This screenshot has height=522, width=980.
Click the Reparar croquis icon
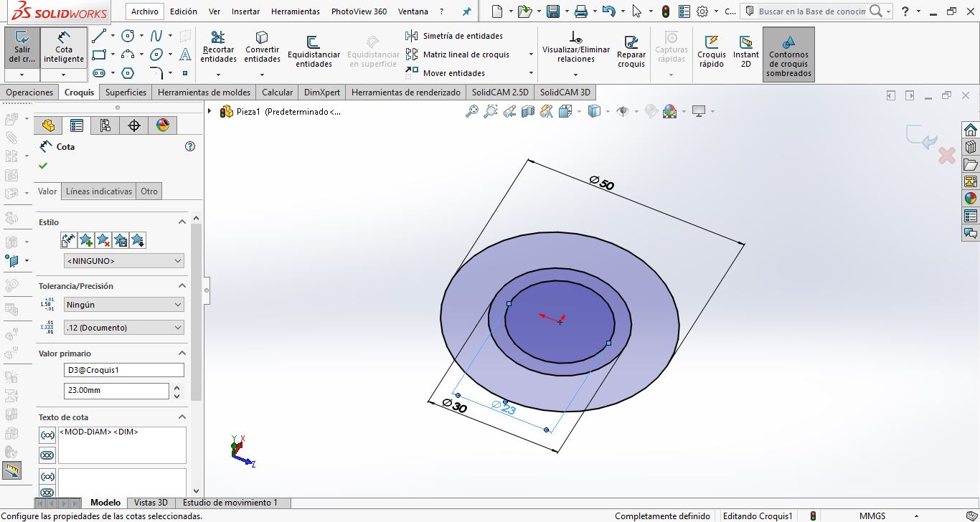pos(631,50)
